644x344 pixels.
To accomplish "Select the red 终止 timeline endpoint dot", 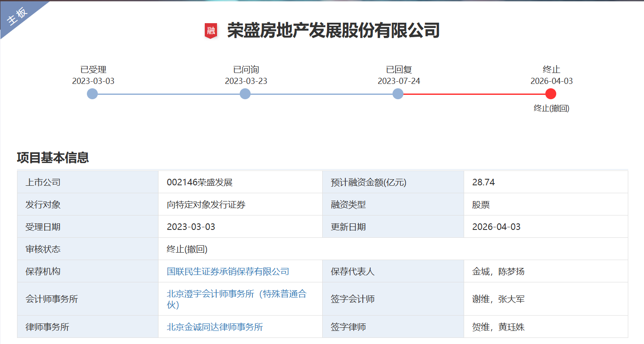I will (551, 93).
